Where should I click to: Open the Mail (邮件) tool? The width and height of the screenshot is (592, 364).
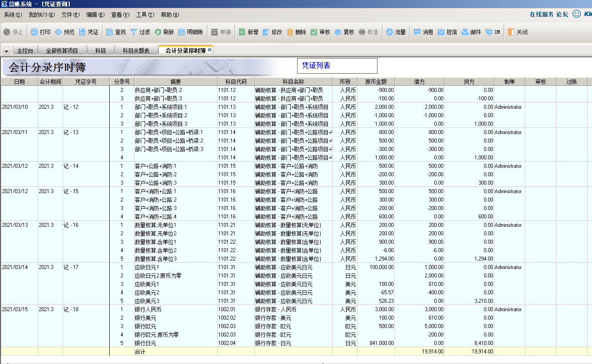(x=465, y=32)
